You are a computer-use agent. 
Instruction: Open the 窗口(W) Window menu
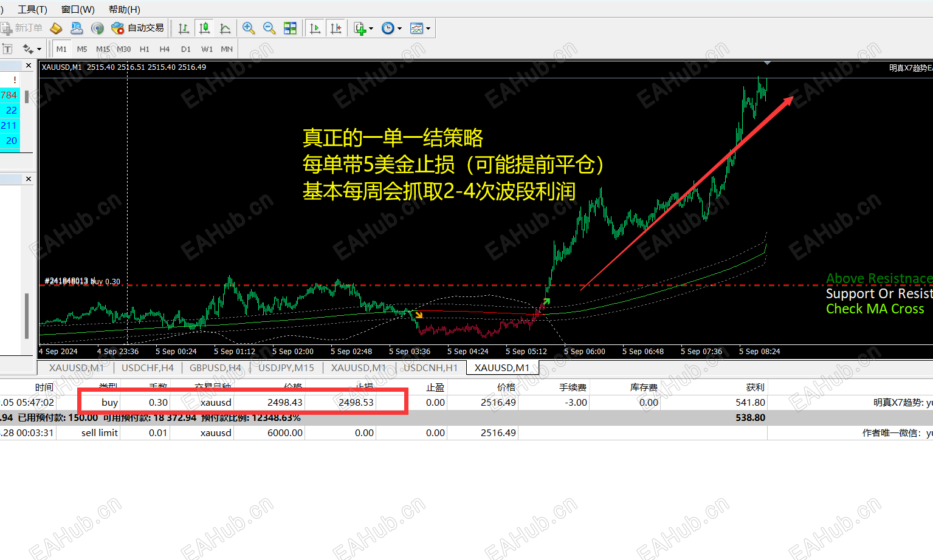(x=78, y=9)
